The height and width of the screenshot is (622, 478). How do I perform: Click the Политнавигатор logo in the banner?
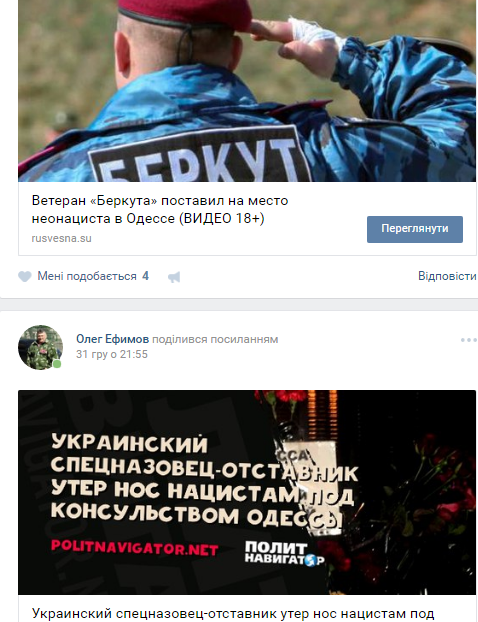point(284,553)
